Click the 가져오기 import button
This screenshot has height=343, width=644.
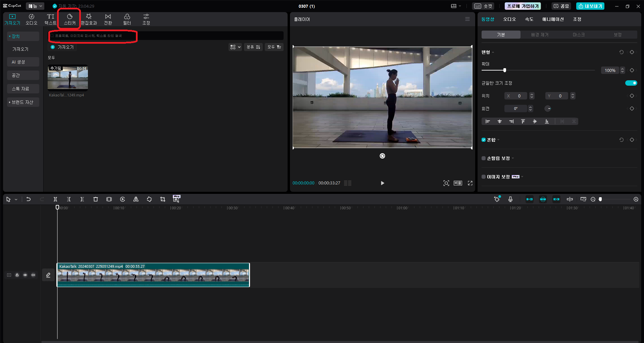click(x=62, y=47)
